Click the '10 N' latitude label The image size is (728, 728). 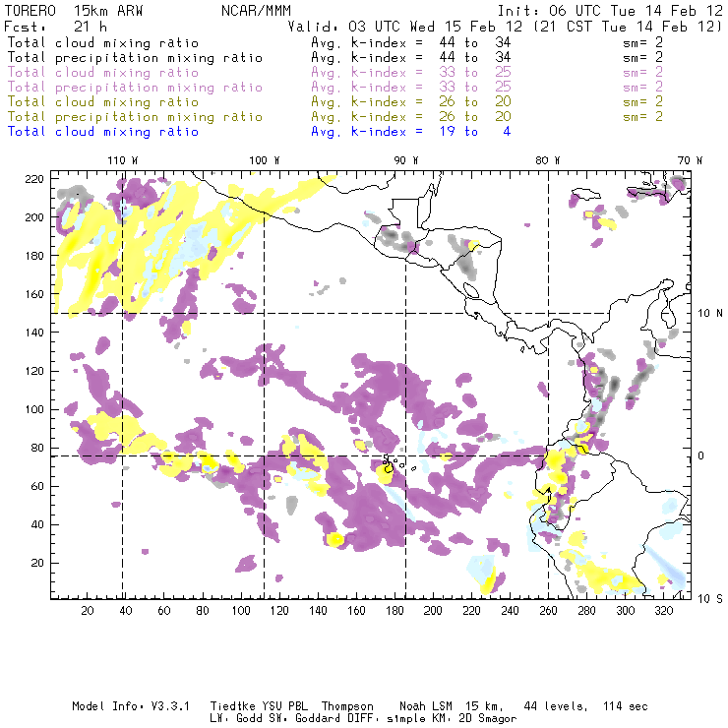[710, 314]
